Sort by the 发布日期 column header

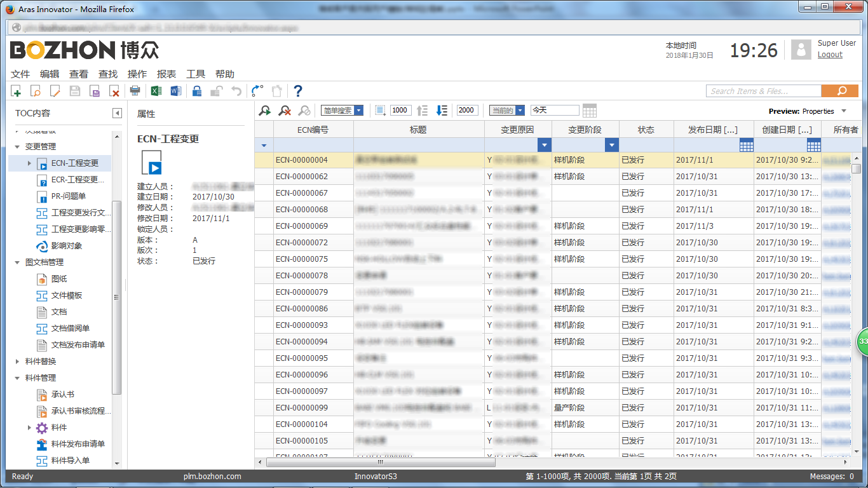click(714, 130)
